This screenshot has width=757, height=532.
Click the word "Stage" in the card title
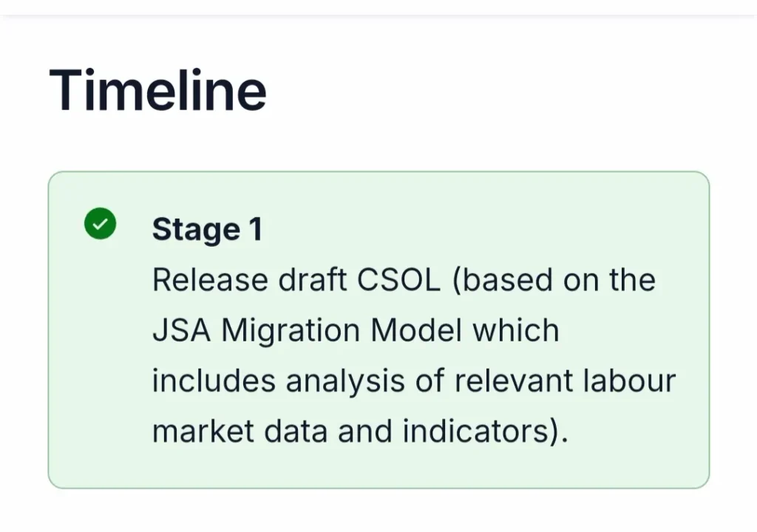(196, 230)
